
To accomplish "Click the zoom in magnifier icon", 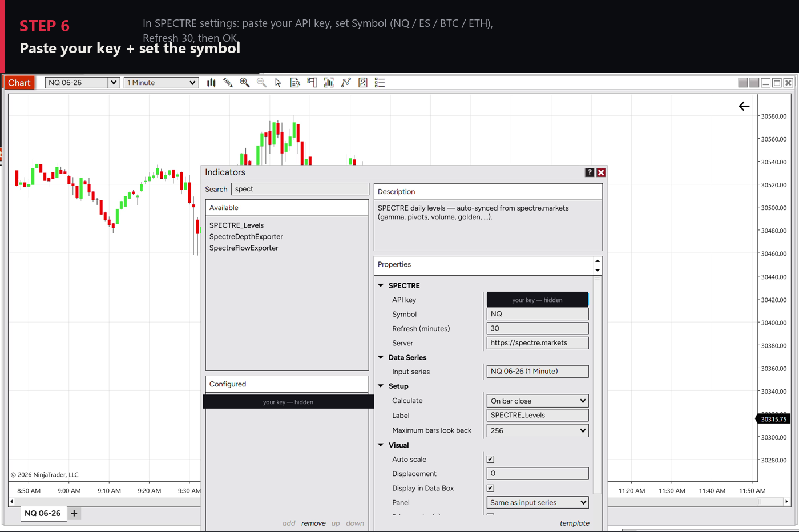I will coord(245,83).
